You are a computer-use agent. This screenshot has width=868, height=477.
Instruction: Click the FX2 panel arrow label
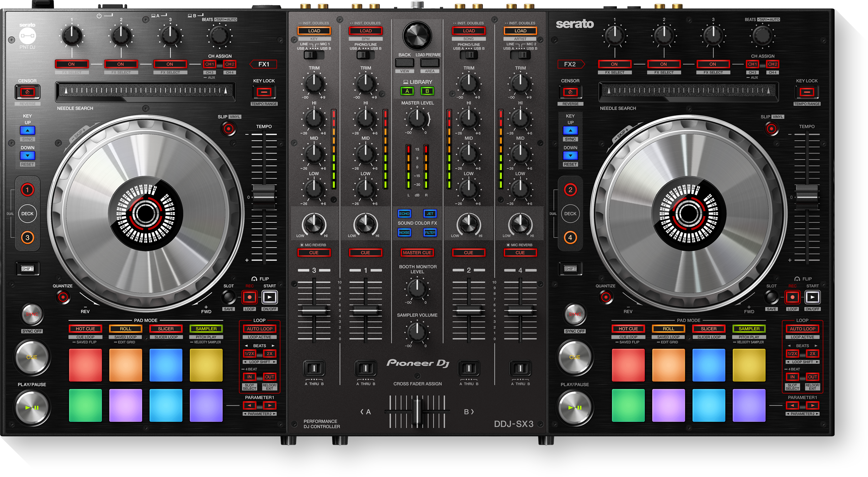(571, 64)
